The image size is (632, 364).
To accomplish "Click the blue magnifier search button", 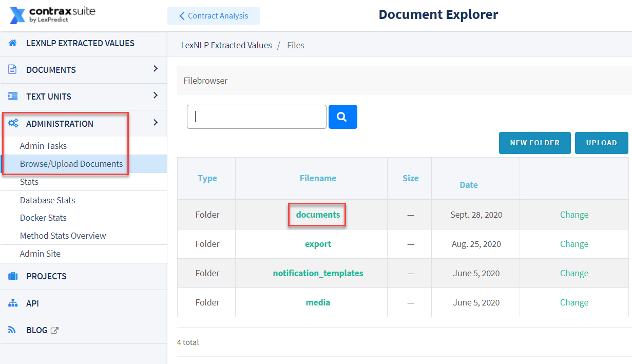I will pos(342,117).
